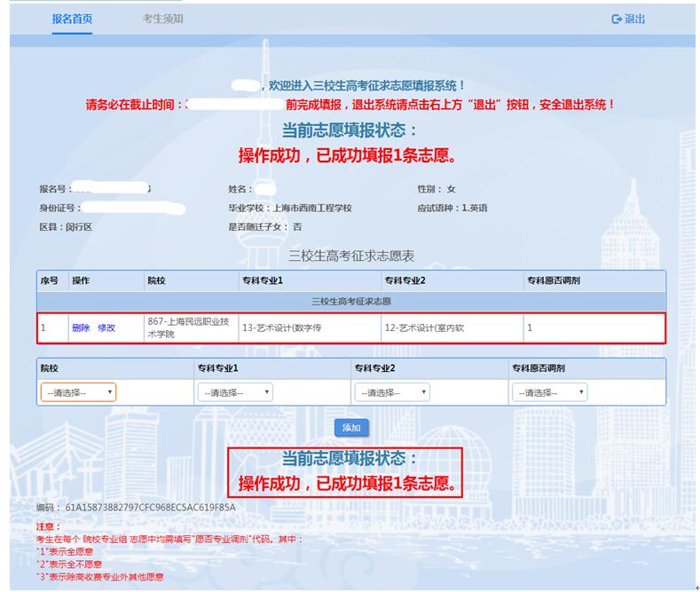Click the "1"表示全愿意 note
The height and width of the screenshot is (592, 700).
coord(65,552)
